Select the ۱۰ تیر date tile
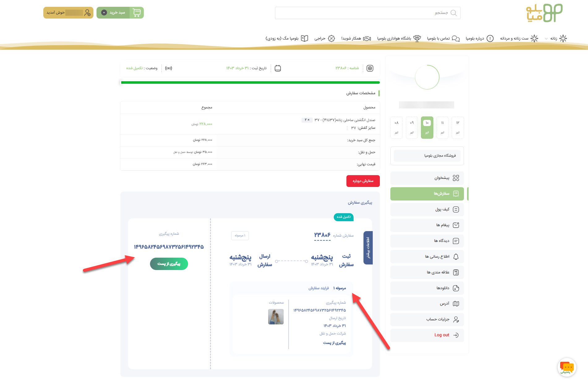Screen dimensions: 588x380 (x=427, y=127)
